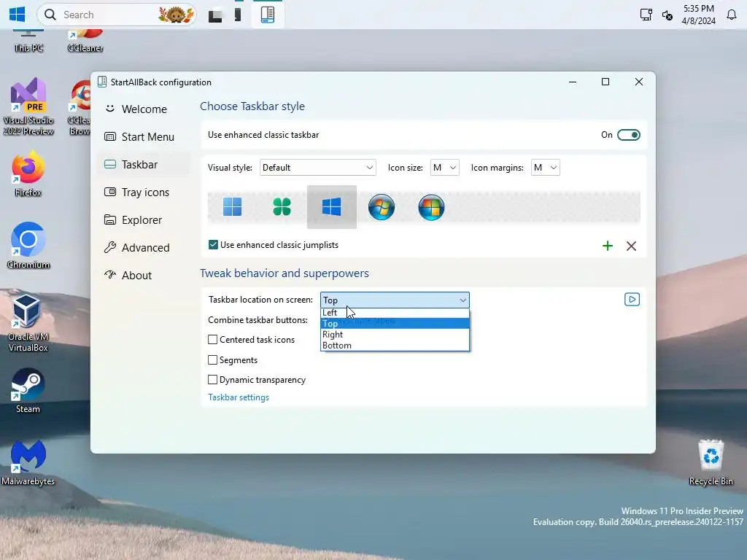Image resolution: width=747 pixels, height=560 pixels.
Task: Open the About section
Action: [143, 275]
